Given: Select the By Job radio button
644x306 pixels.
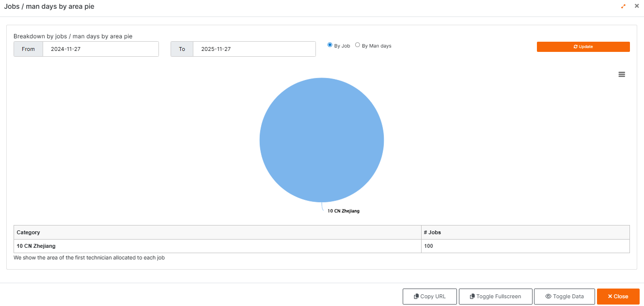Looking at the screenshot, I should click(330, 45).
